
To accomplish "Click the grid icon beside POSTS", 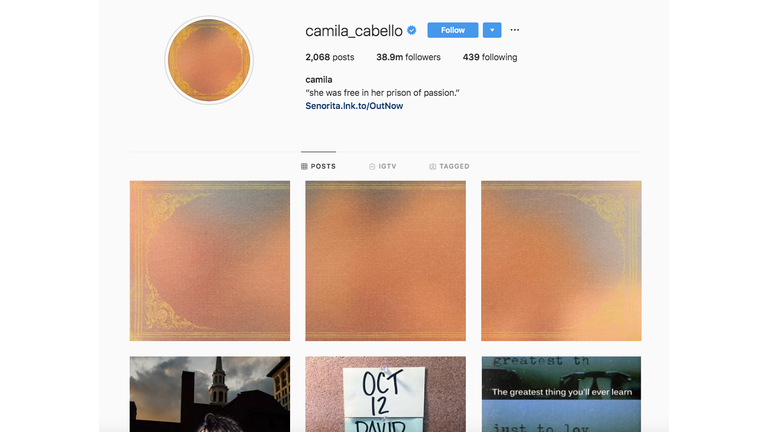I will coord(304,167).
